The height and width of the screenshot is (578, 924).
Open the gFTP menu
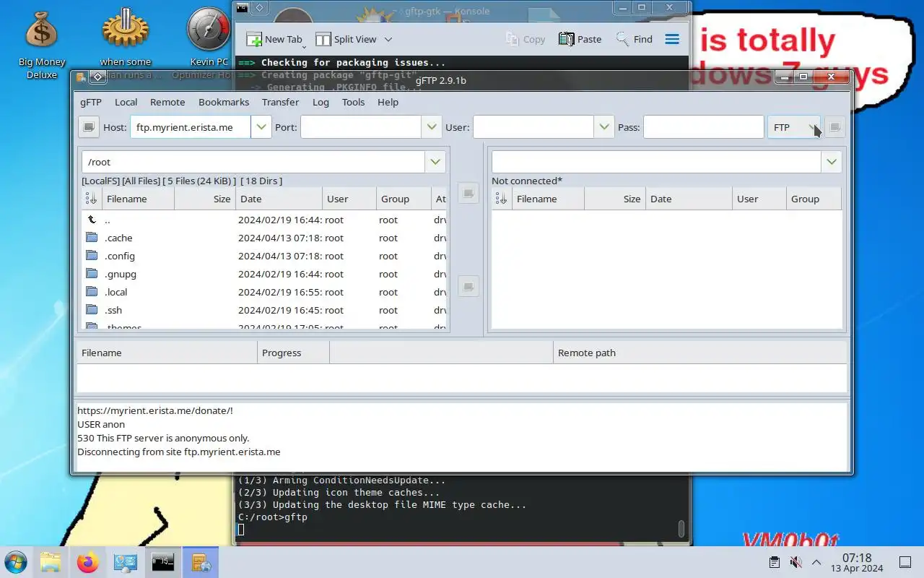point(91,102)
